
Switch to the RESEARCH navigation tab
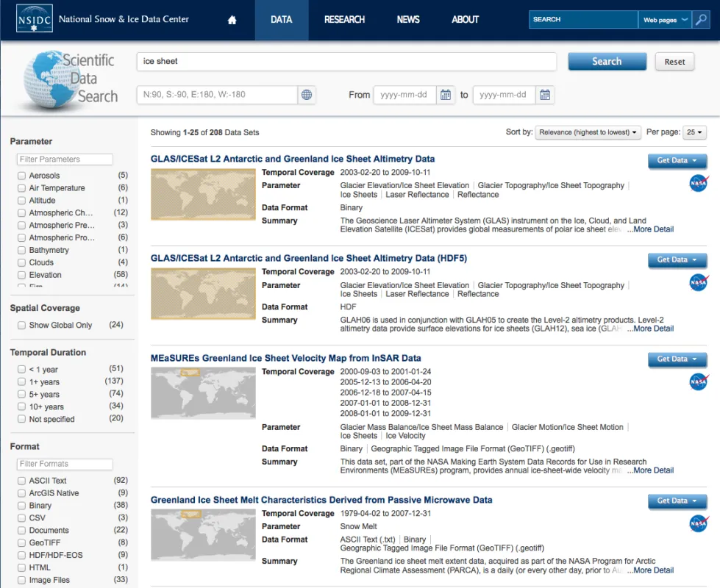343,20
